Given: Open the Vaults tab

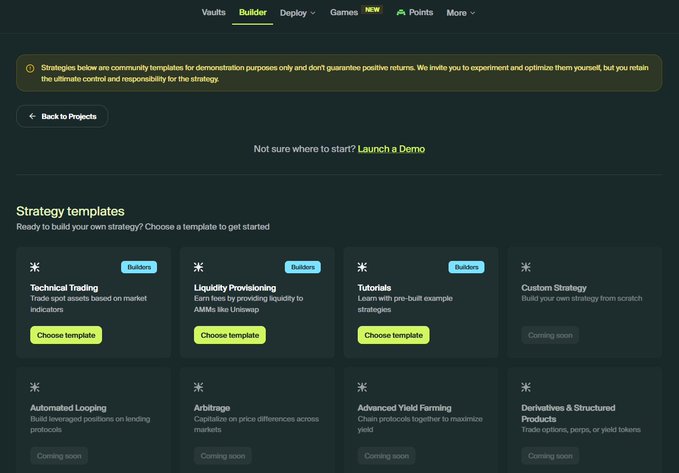Looking at the screenshot, I should 213,13.
